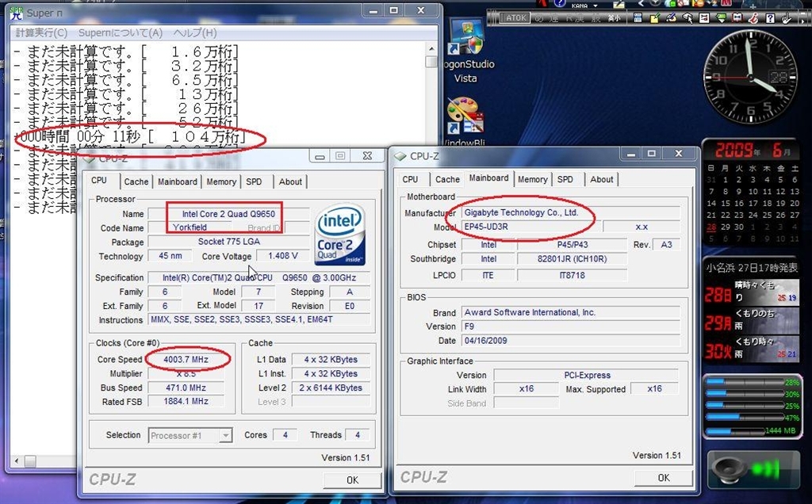Image resolution: width=812 pixels, height=504 pixels.
Task: Open the ATOK help question mark icon
Action: tap(770, 18)
